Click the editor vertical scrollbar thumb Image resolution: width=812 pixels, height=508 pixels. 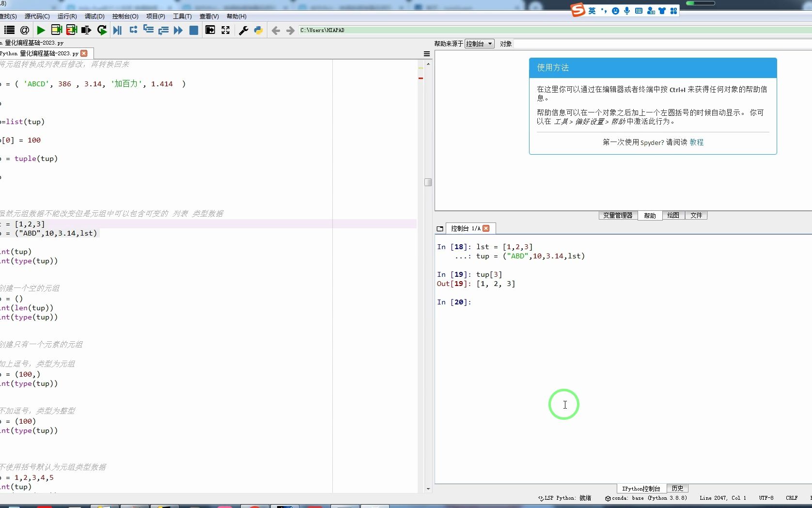click(428, 182)
